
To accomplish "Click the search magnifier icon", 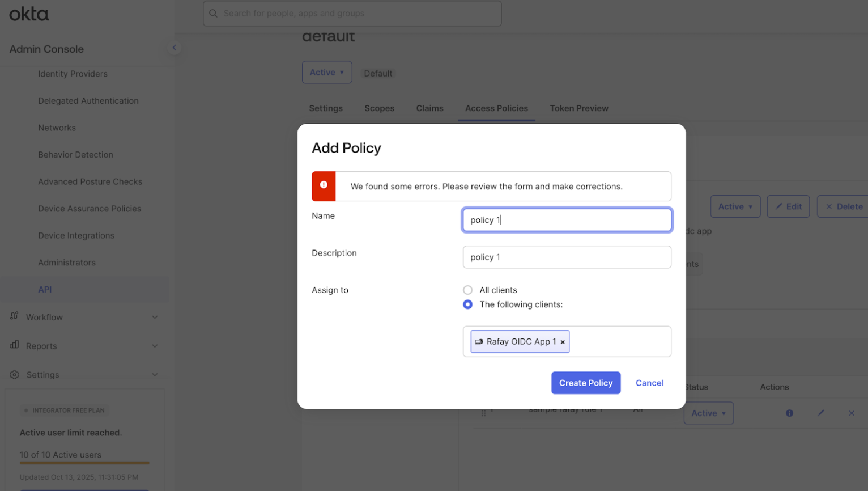I will pos(214,14).
